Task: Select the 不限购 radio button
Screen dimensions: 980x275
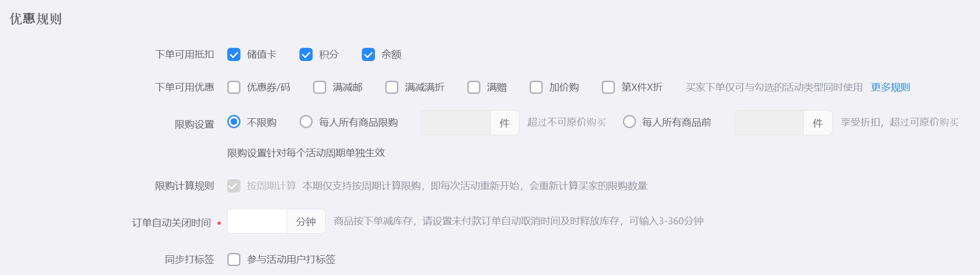Action: (234, 122)
